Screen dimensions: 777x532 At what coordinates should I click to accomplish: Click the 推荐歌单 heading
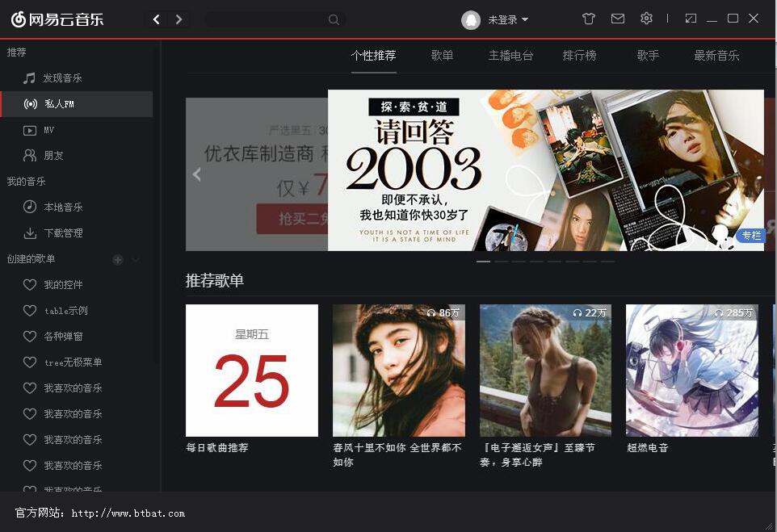(x=215, y=280)
